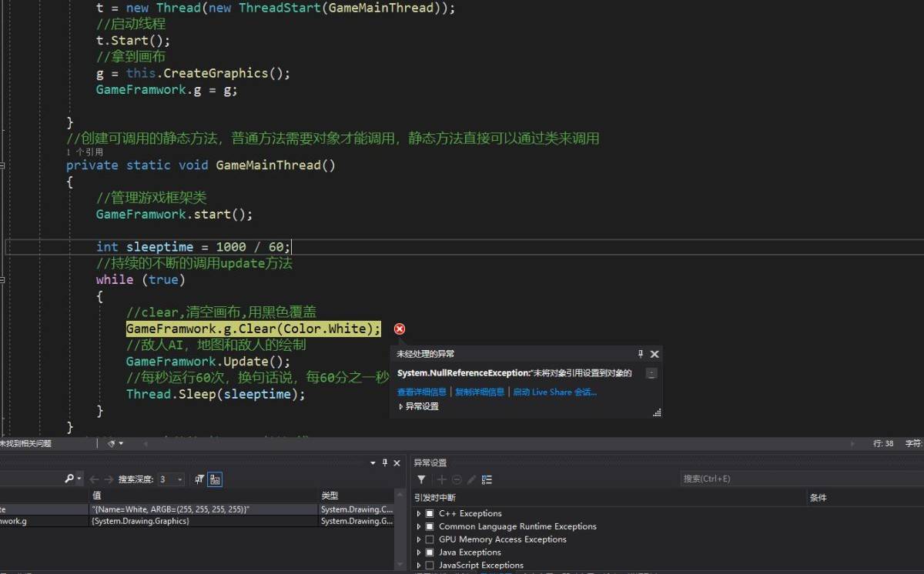The image size is (924, 574).
Task: Collapse the GameMainThread method outline toggle
Action: [x=2, y=165]
